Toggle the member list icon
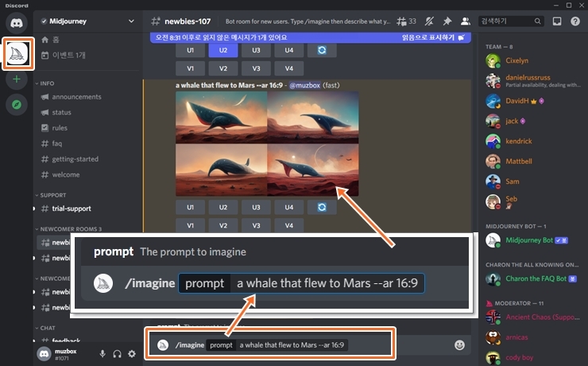Image resolution: width=588 pixels, height=366 pixels. [x=466, y=21]
